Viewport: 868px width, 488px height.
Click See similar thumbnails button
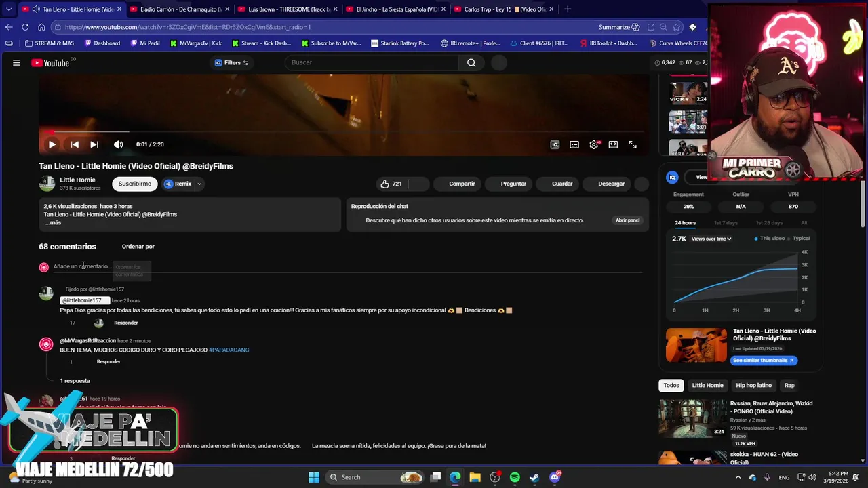(764, 361)
